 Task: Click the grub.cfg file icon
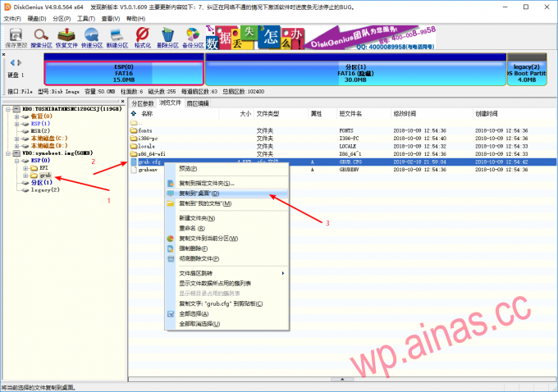(x=134, y=162)
